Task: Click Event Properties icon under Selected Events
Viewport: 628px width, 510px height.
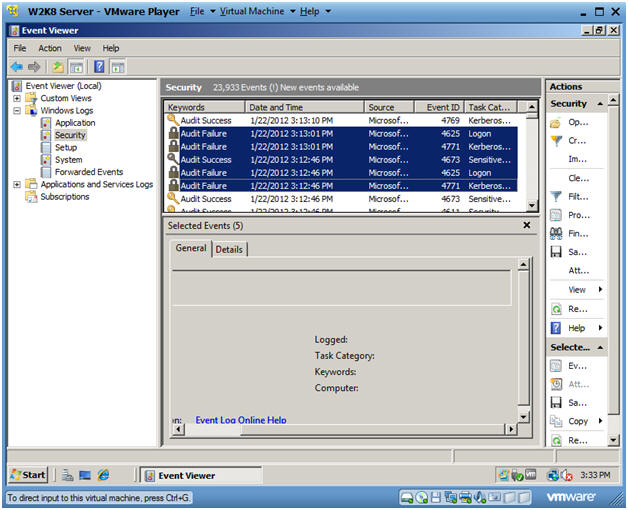Action: (x=556, y=366)
